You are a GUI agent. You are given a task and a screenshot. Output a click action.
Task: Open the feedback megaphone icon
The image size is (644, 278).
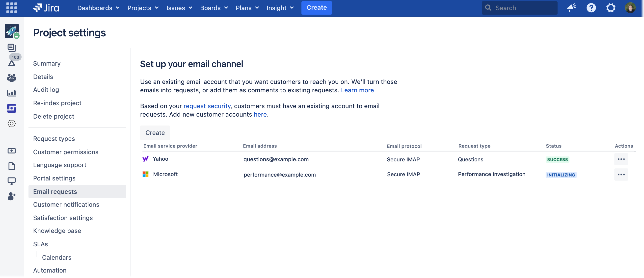(571, 8)
